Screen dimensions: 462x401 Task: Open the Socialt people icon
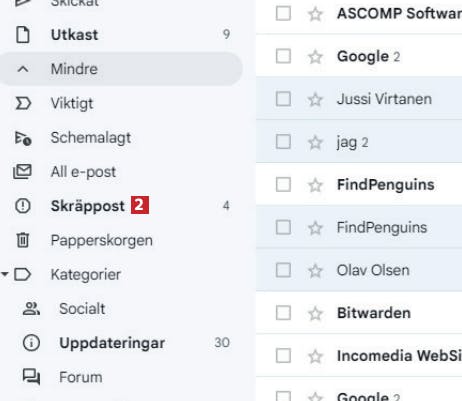(31, 309)
